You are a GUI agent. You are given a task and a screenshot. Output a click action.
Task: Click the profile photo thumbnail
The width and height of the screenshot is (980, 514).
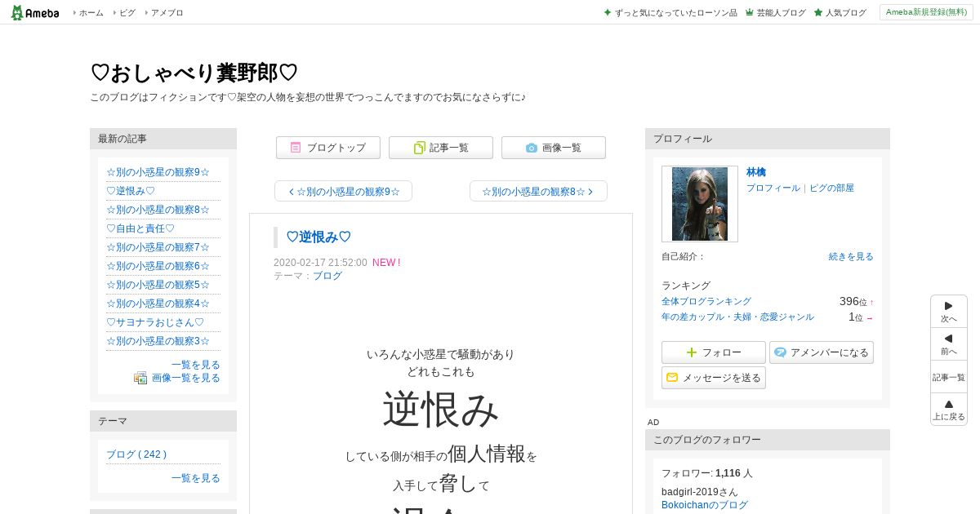(700, 204)
